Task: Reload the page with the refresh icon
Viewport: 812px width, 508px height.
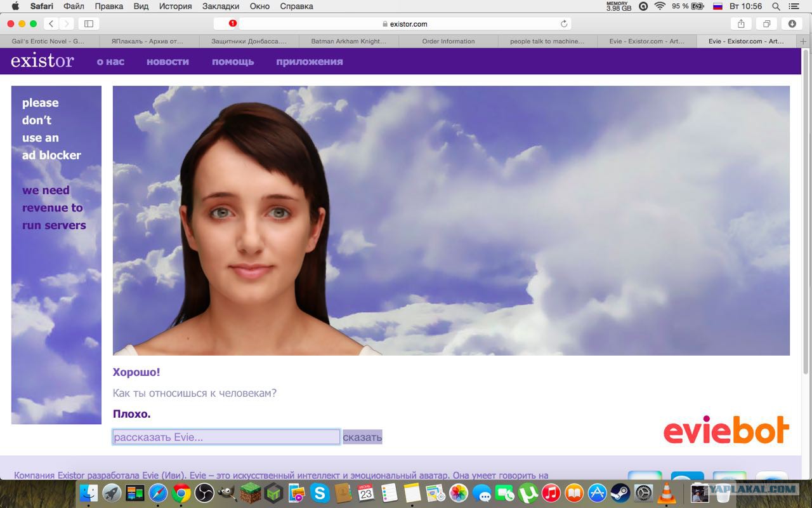Action: pos(563,23)
